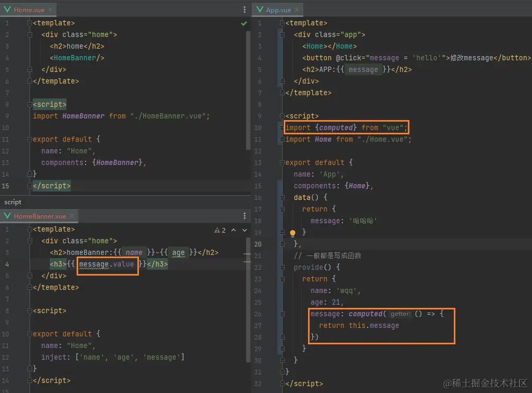Click the closing </script> tag in Home.vue
This screenshot has height=393, width=532.
[x=52, y=186]
